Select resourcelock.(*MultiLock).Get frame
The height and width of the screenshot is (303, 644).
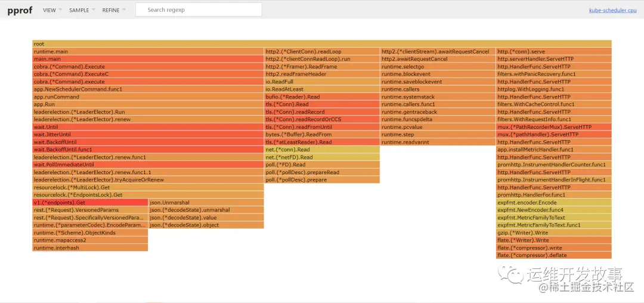[148, 187]
